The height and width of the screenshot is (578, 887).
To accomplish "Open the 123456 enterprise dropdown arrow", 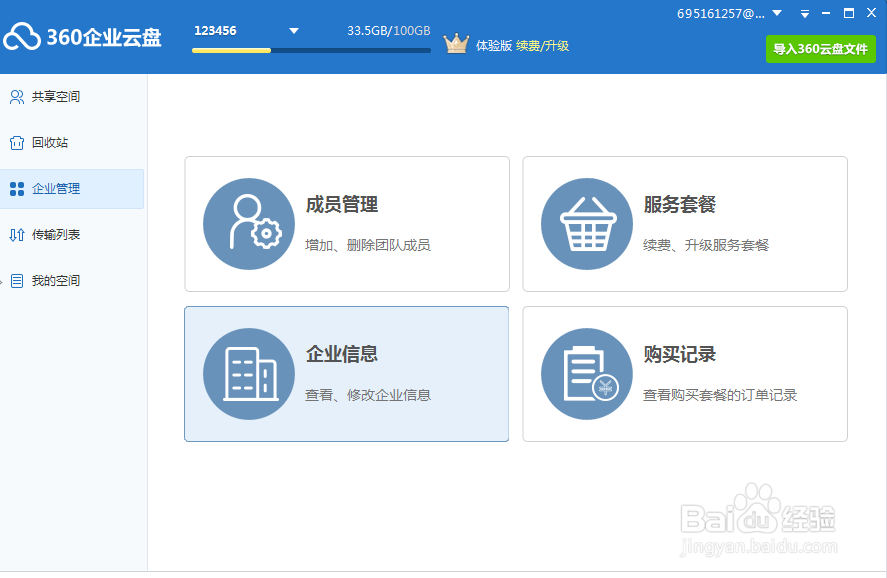I will coord(294,31).
